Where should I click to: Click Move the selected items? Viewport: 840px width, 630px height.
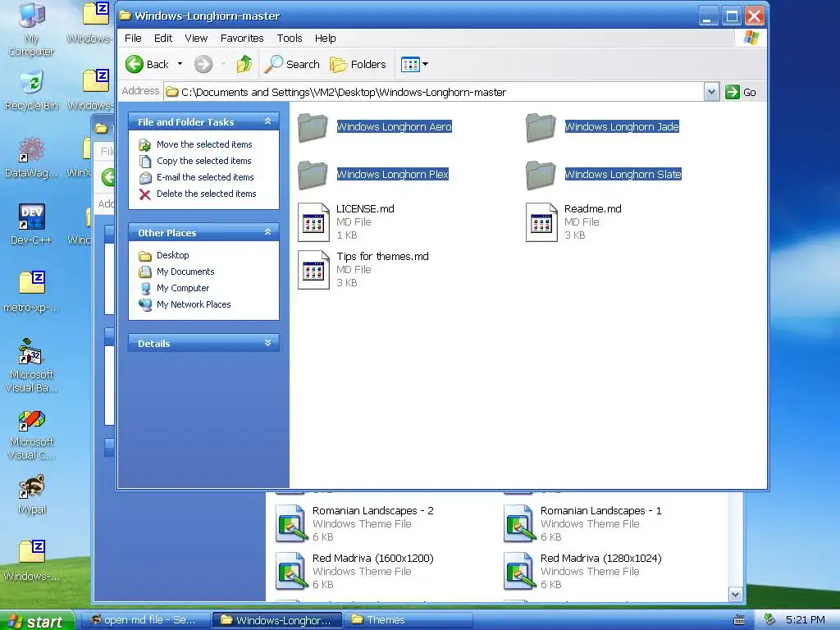point(204,144)
